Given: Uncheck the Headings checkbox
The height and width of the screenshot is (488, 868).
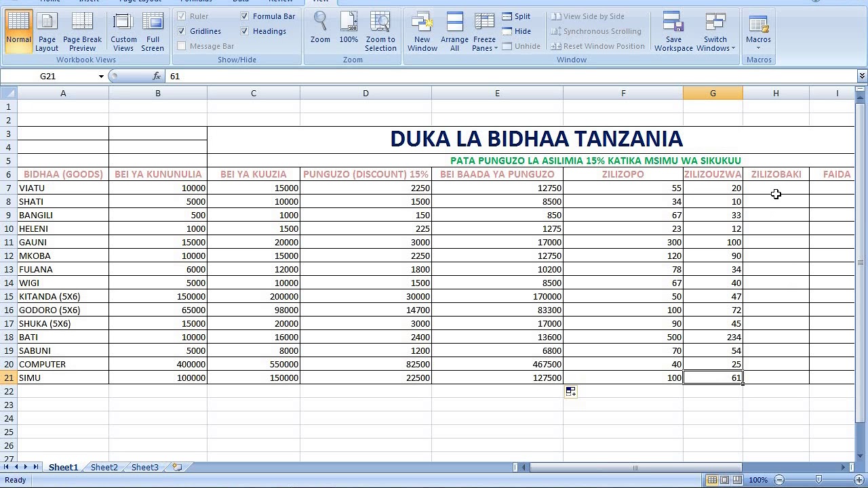Looking at the screenshot, I should [x=245, y=31].
